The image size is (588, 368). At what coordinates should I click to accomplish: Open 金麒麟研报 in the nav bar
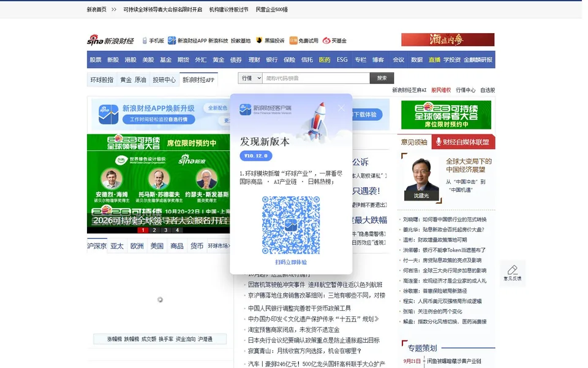click(x=478, y=59)
